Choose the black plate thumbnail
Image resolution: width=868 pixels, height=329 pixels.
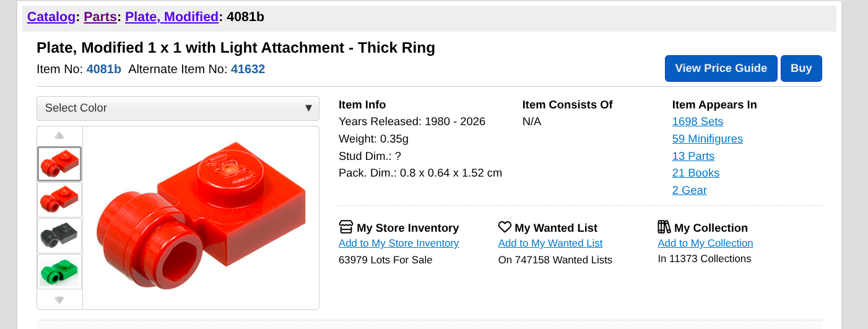pos(59,235)
